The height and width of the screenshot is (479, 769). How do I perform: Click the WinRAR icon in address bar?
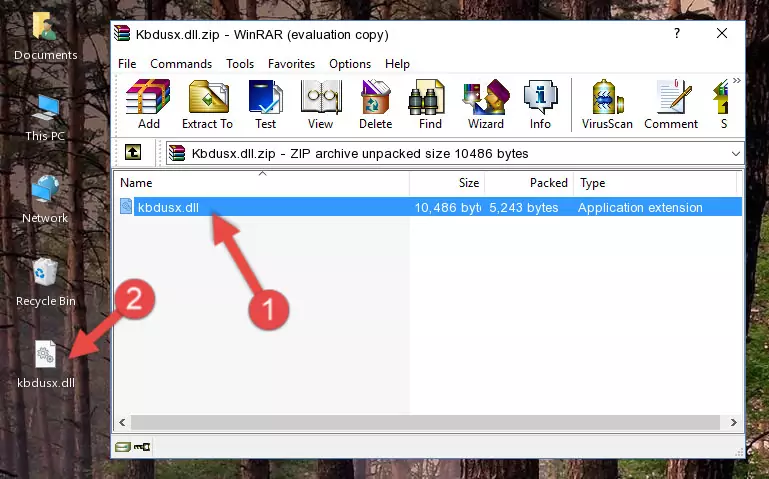[177, 153]
